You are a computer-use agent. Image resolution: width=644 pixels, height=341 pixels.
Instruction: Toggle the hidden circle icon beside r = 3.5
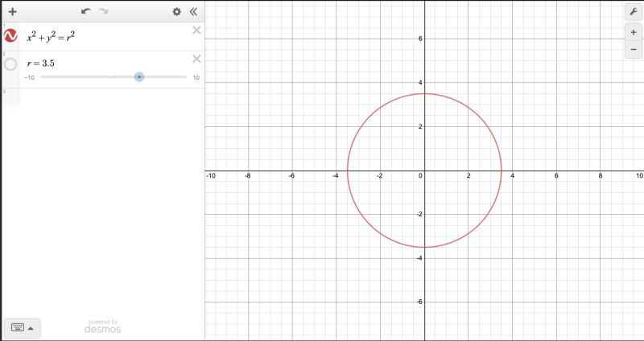[10, 64]
